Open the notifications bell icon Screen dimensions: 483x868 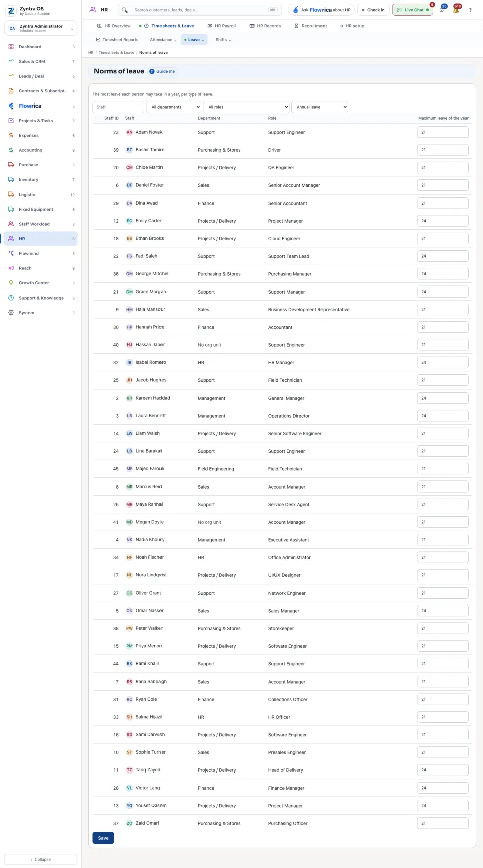(x=456, y=10)
